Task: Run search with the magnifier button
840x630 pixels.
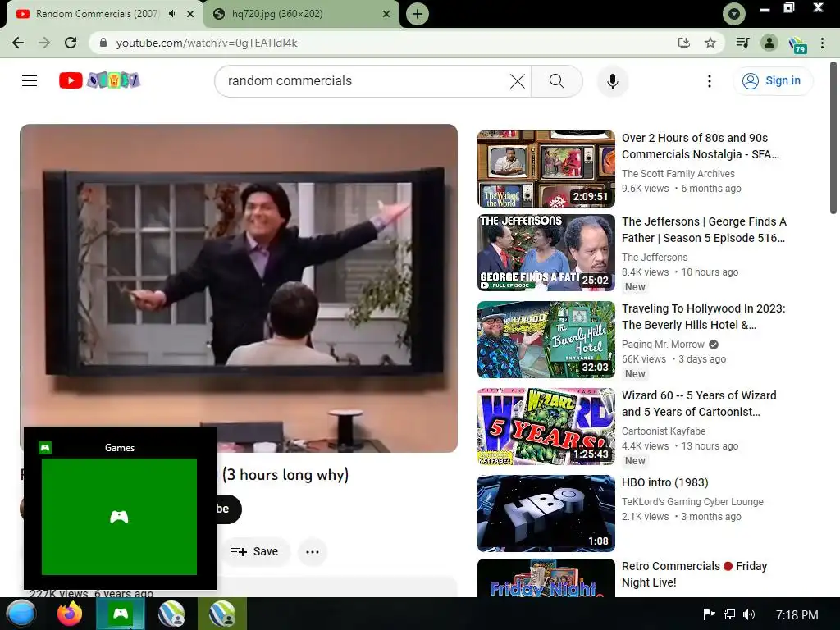Action: click(x=557, y=81)
